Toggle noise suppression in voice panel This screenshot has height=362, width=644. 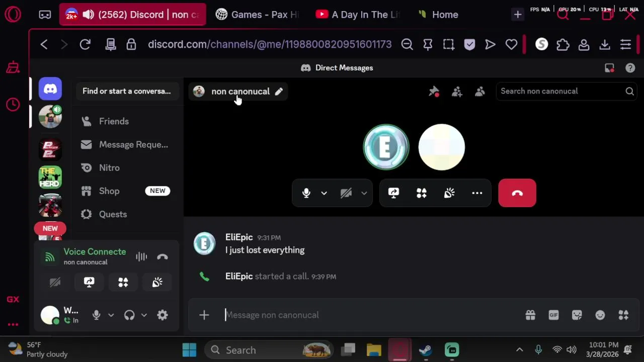pyautogui.click(x=141, y=257)
